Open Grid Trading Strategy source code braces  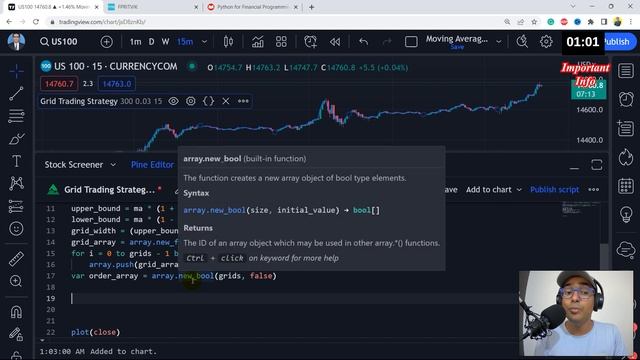point(208,101)
